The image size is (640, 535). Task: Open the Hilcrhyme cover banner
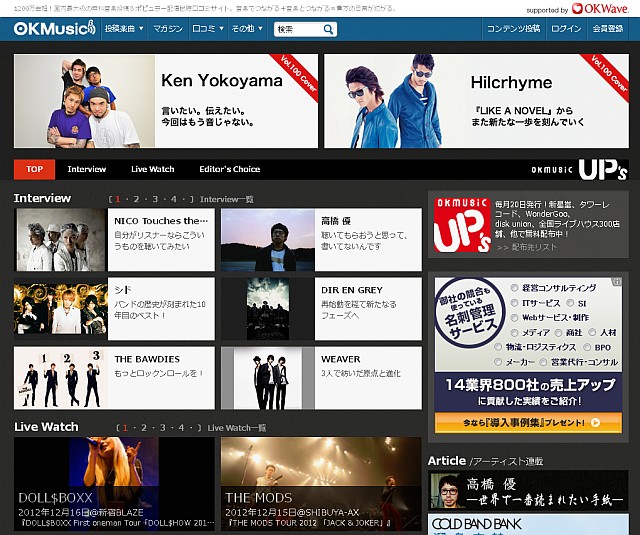[476, 101]
